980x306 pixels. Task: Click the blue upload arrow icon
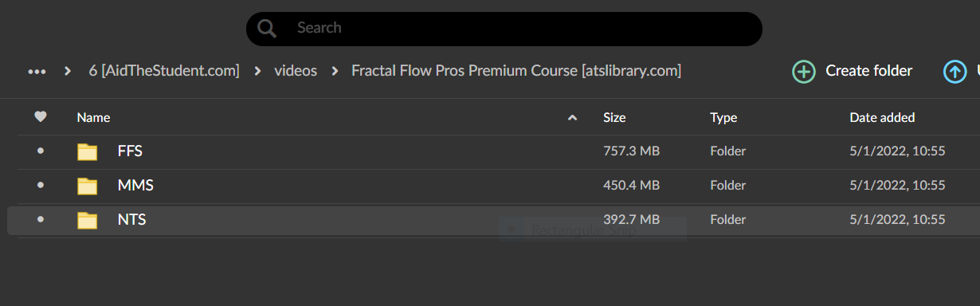click(x=955, y=72)
